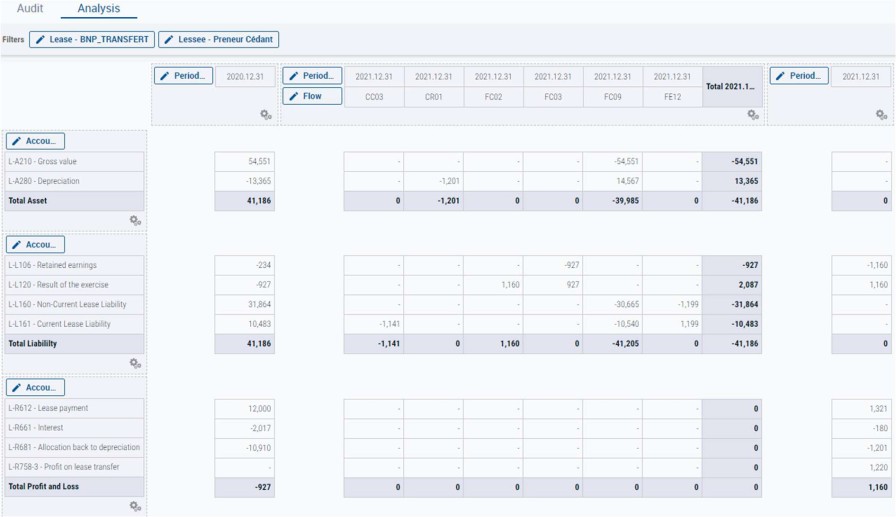896x517 pixels.
Task: Open settings gear under 2020.12.31 period
Action: (266, 115)
